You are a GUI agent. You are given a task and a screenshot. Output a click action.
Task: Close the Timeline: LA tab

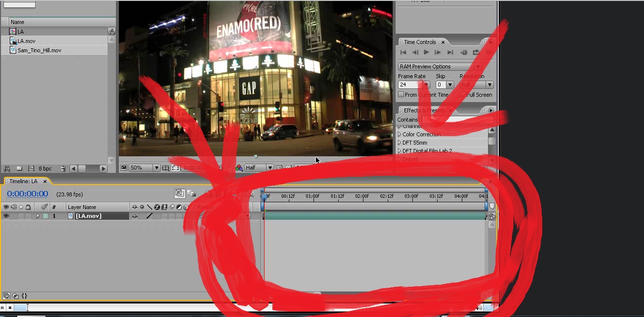(44, 181)
